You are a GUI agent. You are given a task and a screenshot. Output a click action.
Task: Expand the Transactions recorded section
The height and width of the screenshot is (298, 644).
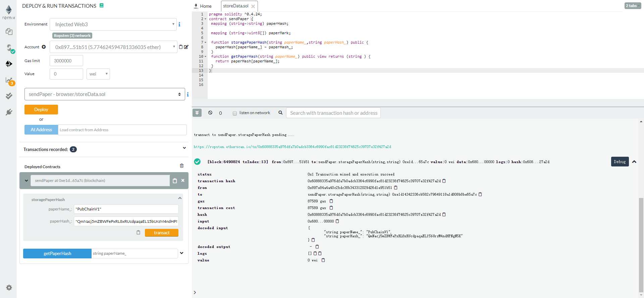tap(184, 148)
